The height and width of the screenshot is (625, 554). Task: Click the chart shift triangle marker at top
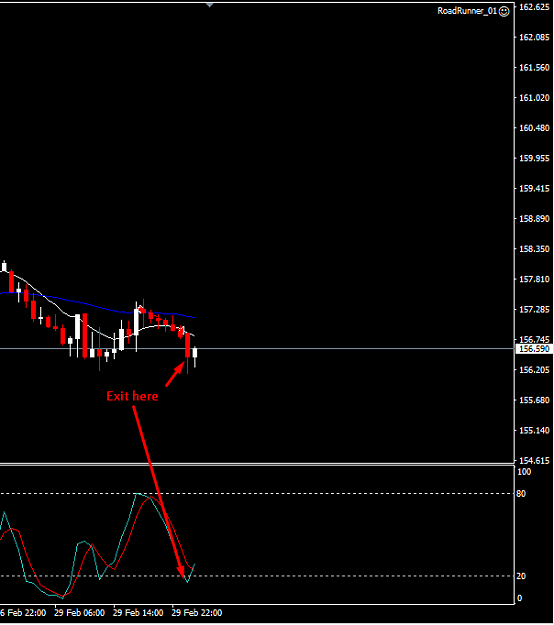point(210,5)
